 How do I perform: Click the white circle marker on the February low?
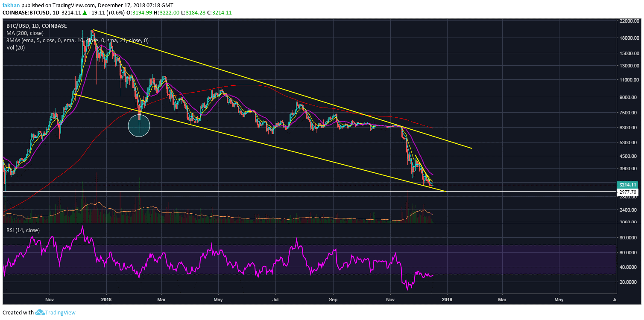click(139, 126)
